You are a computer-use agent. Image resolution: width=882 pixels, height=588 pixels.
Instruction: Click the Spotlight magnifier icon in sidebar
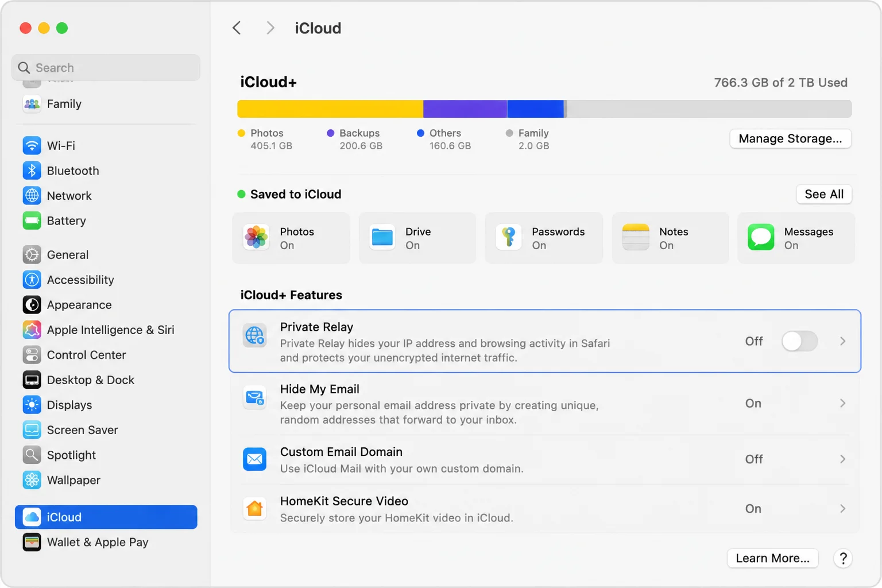(x=32, y=455)
